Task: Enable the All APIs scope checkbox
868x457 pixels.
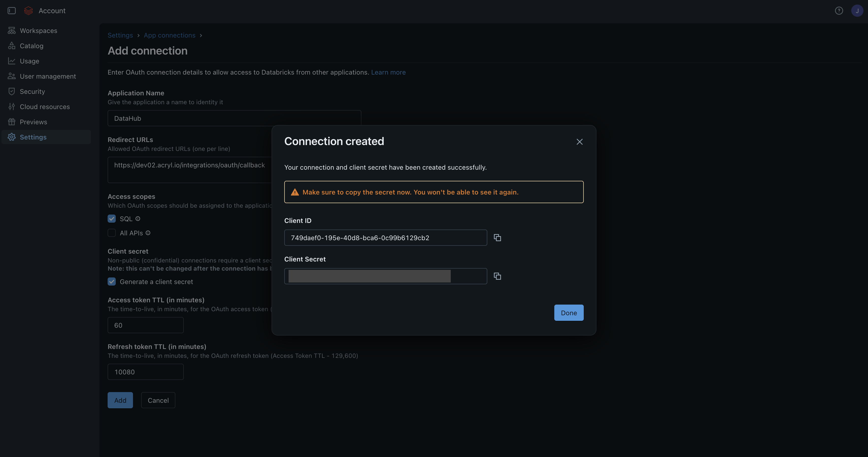Action: click(x=111, y=233)
